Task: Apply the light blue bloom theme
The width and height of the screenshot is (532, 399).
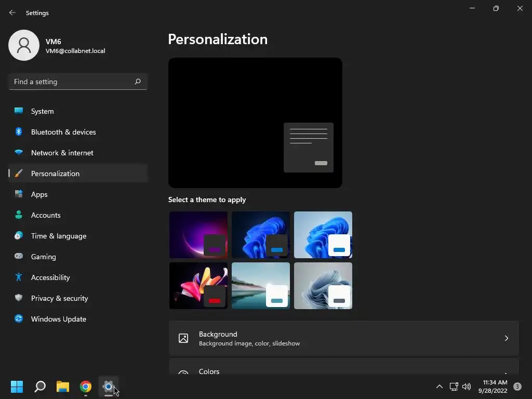Action: [x=323, y=235]
